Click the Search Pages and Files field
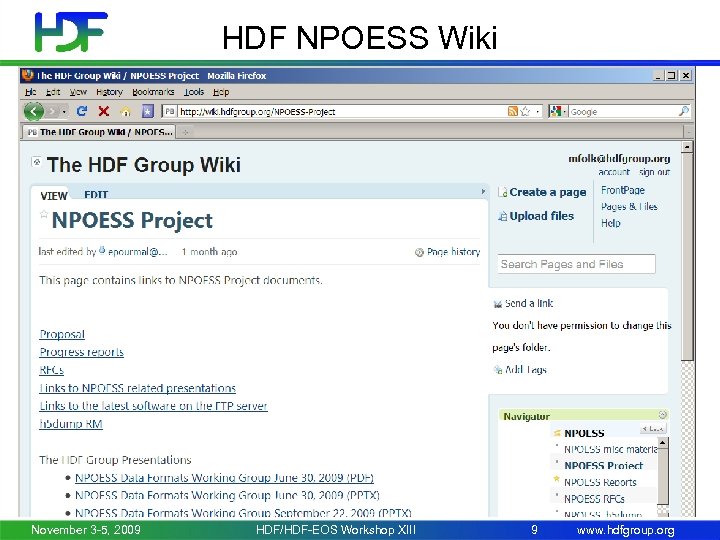 coord(576,264)
